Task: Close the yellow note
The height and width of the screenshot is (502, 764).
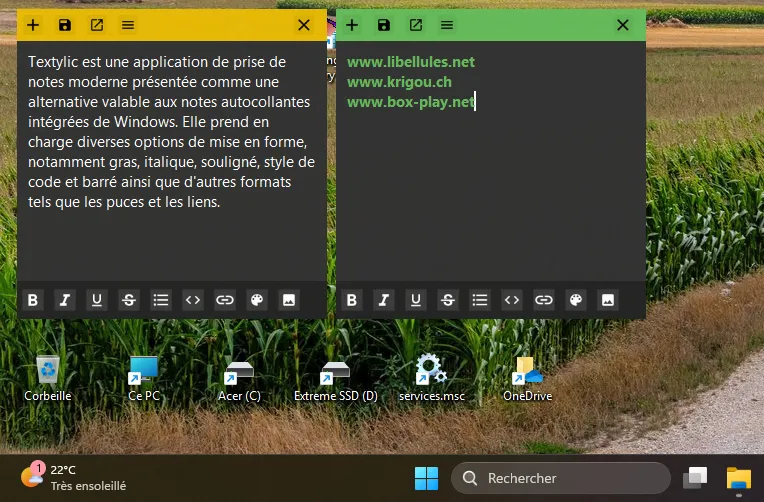Action: pyautogui.click(x=304, y=25)
